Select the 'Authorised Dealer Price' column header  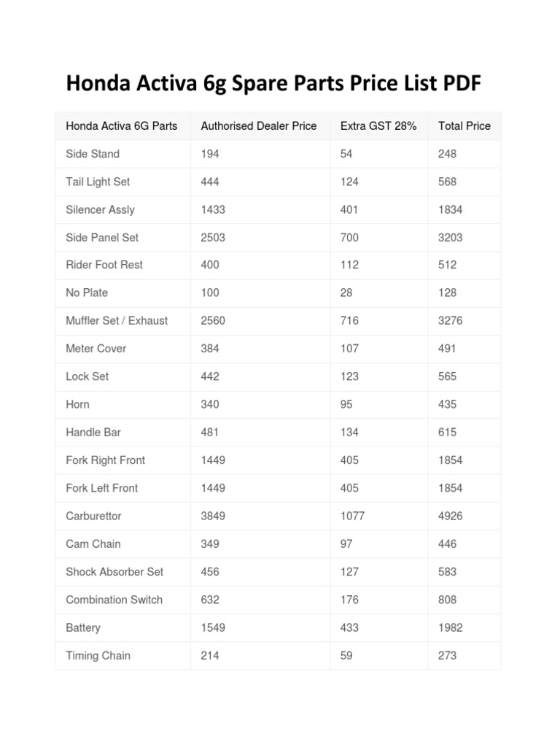coord(259,126)
